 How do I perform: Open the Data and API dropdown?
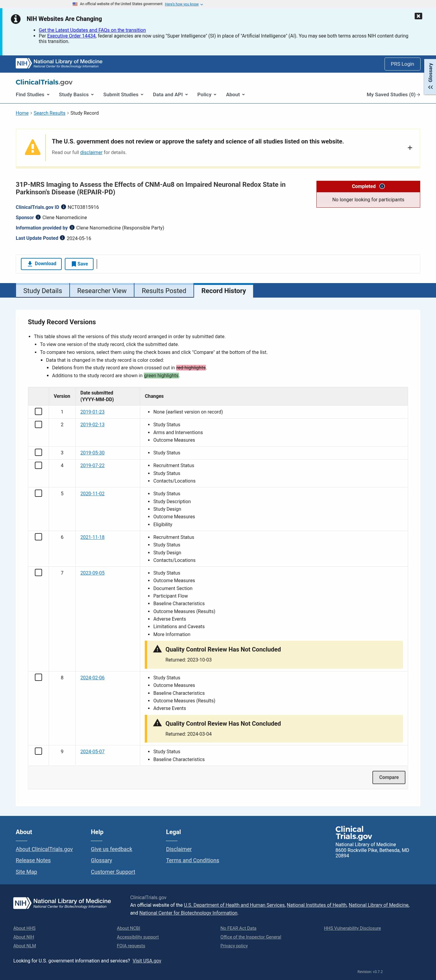[170, 94]
